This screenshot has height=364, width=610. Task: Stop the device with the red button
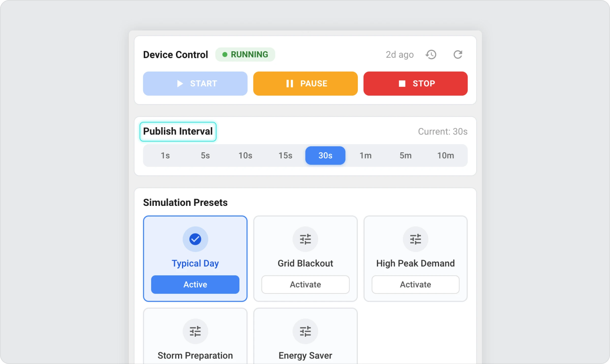(x=415, y=84)
